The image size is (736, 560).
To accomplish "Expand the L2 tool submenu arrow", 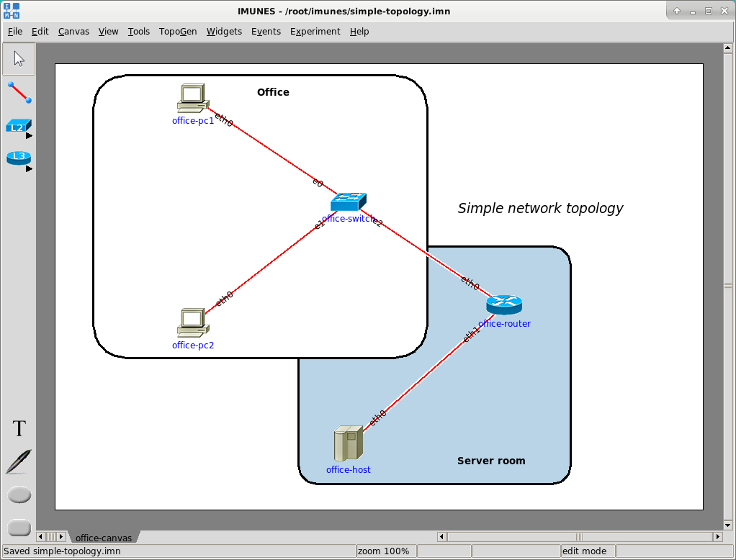I will click(x=29, y=135).
